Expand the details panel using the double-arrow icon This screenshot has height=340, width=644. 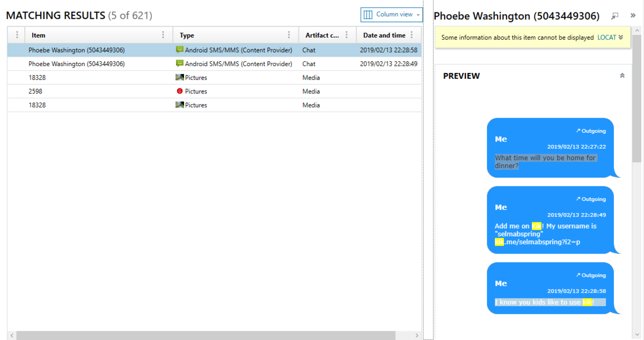click(632, 16)
